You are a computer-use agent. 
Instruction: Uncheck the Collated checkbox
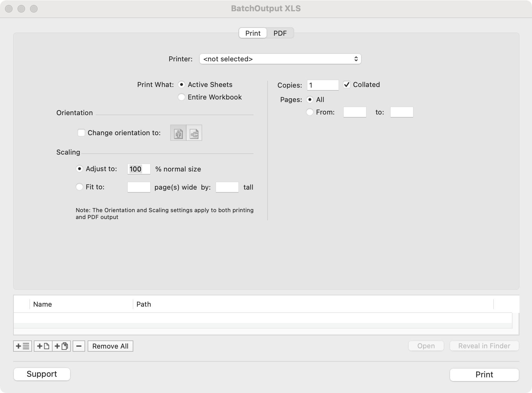[347, 84]
